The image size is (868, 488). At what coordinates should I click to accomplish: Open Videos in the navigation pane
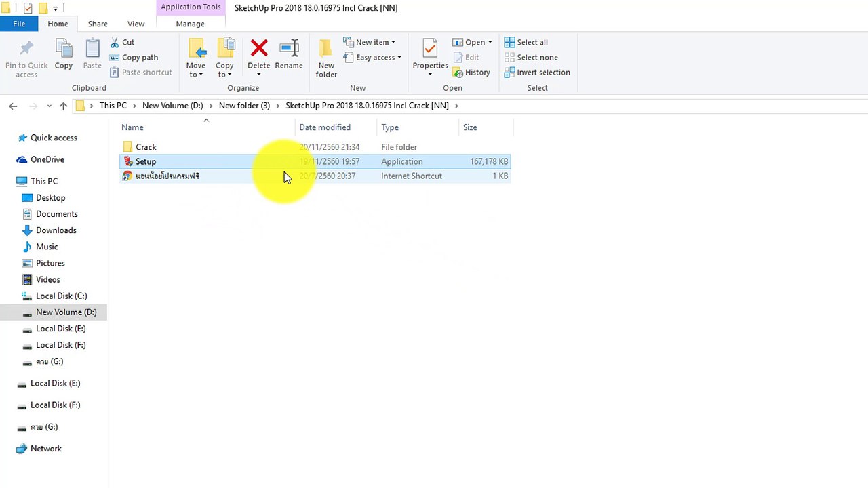pyautogui.click(x=48, y=279)
